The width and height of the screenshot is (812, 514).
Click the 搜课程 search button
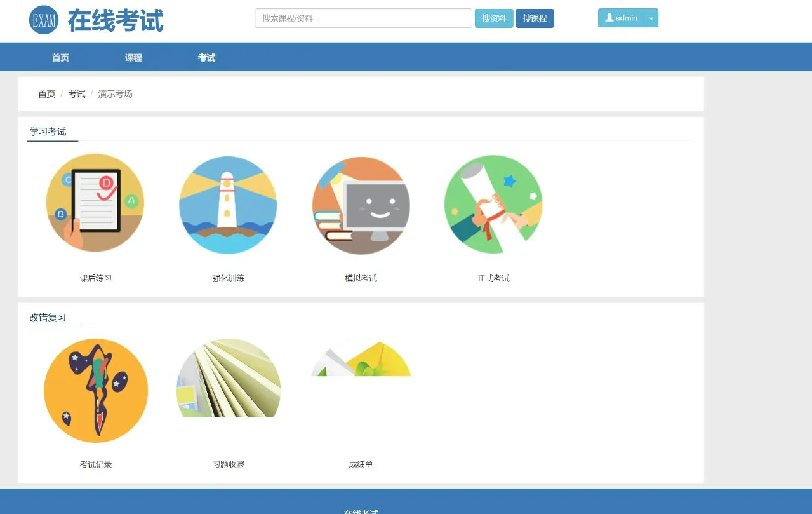tap(535, 18)
